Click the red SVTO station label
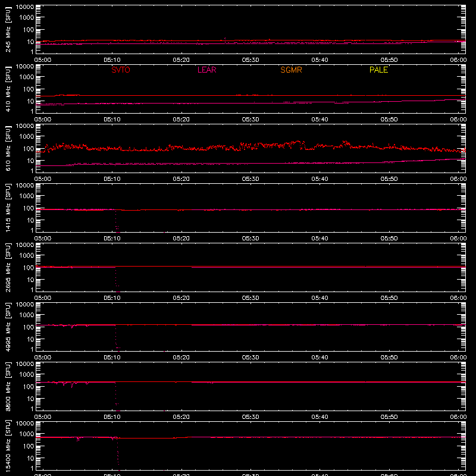The width and height of the screenshot is (476, 476). click(x=121, y=70)
